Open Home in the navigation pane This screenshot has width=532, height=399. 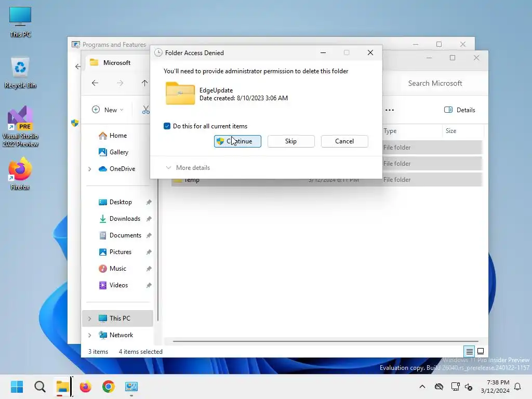point(118,136)
